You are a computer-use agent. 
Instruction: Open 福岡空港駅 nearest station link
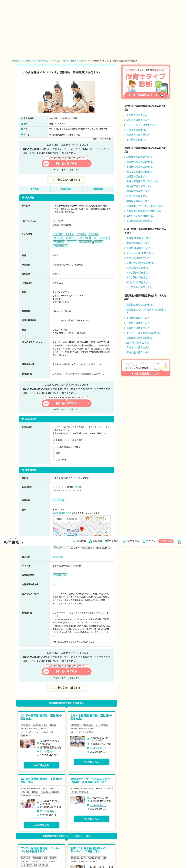[x=57, y=557]
